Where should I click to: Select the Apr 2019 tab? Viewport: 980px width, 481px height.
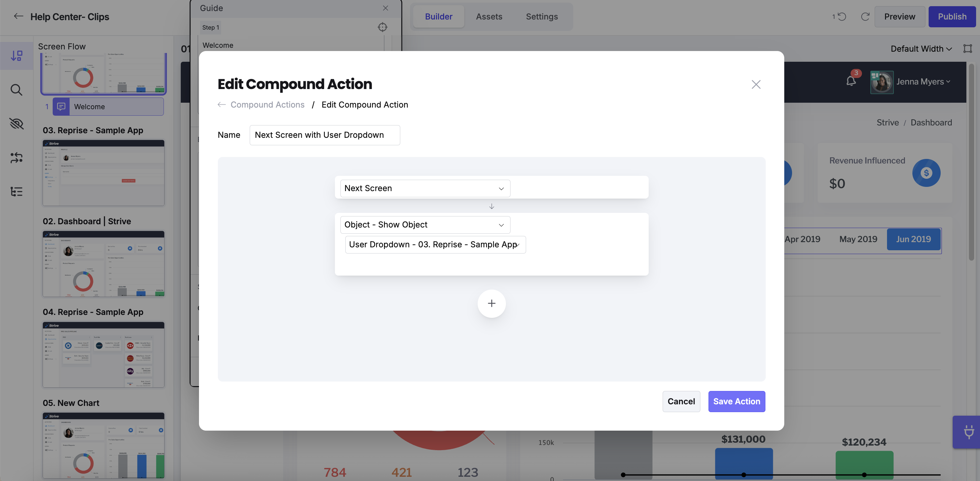pyautogui.click(x=802, y=239)
